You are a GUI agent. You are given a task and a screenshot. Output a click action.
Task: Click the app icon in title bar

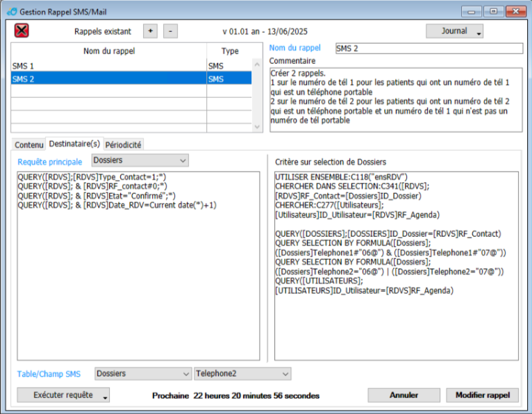tap(11, 11)
